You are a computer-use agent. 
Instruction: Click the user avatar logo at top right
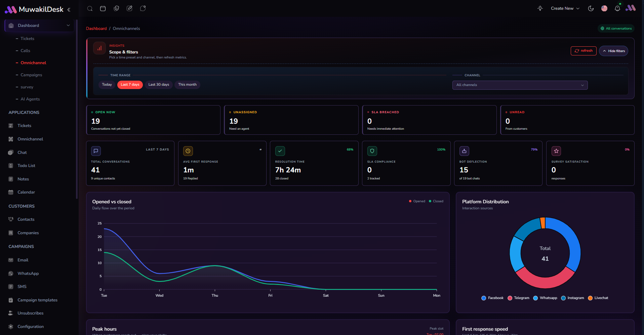coord(631,8)
